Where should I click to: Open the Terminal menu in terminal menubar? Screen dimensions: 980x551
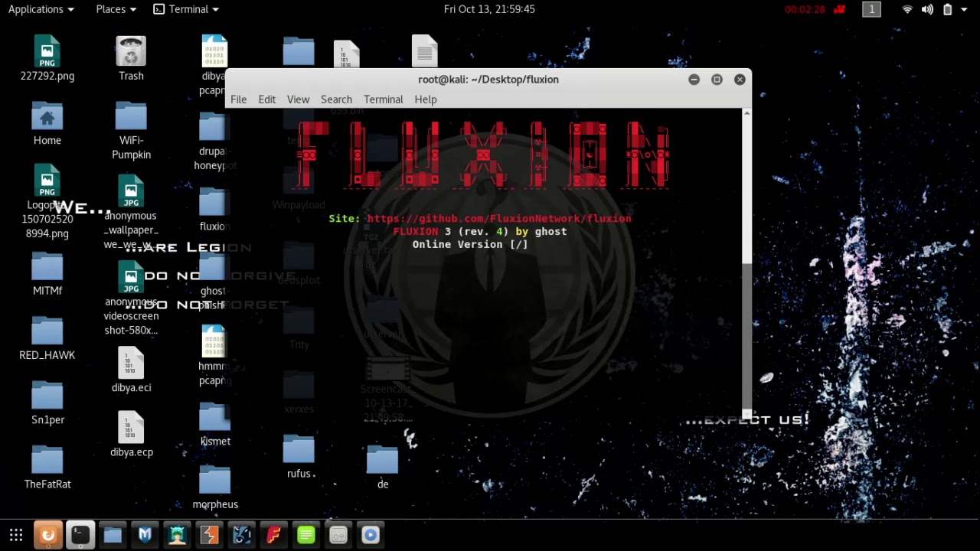point(383,99)
